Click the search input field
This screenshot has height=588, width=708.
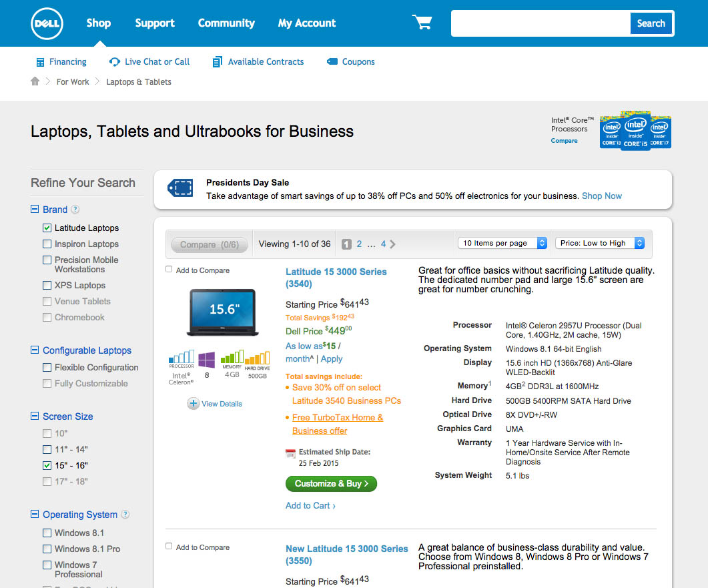(x=541, y=23)
